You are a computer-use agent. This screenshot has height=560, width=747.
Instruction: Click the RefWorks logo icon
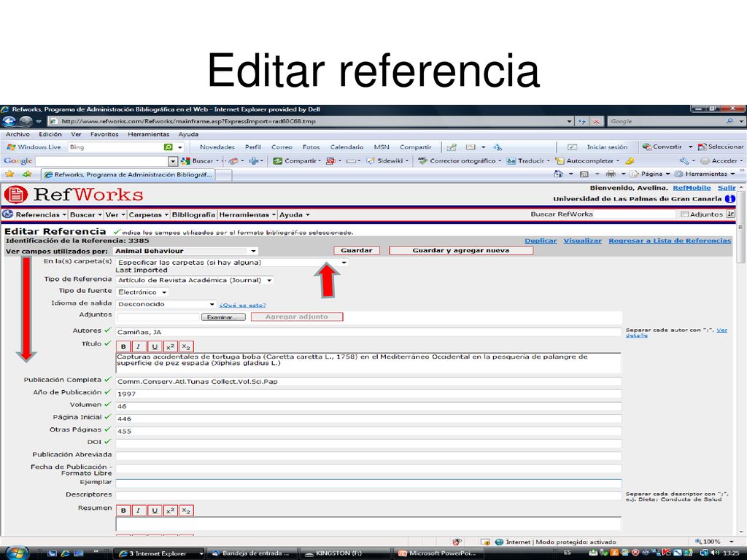16,195
